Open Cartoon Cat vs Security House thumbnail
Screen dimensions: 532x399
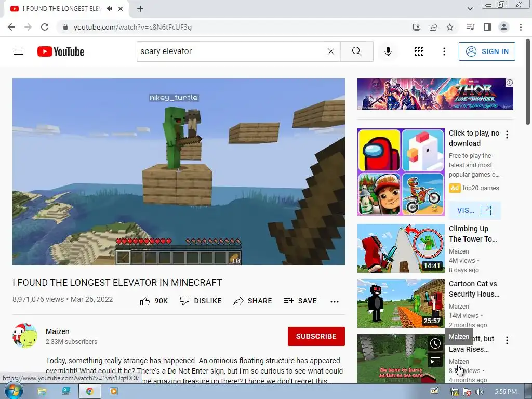click(401, 303)
